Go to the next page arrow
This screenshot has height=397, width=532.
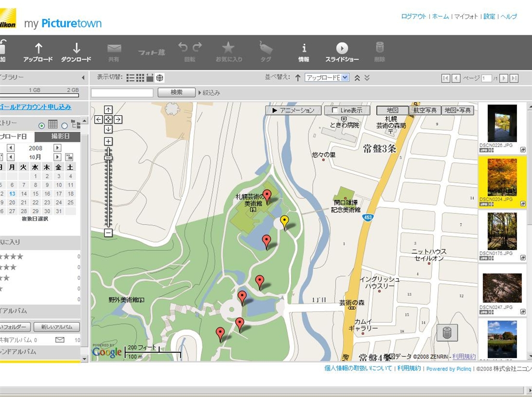[x=504, y=78]
